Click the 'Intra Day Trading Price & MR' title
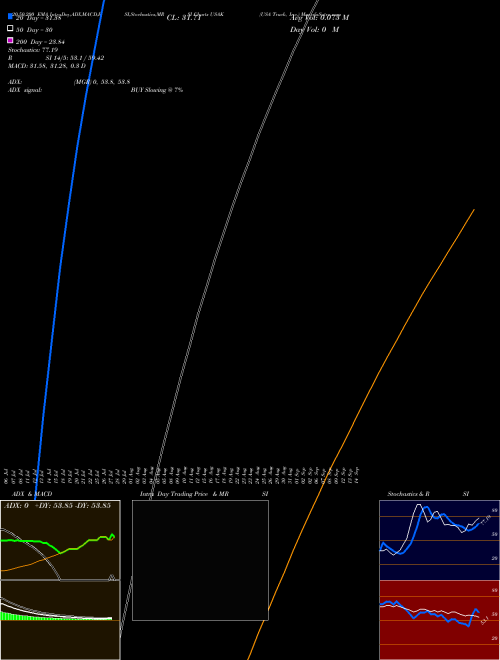 pyautogui.click(x=184, y=494)
